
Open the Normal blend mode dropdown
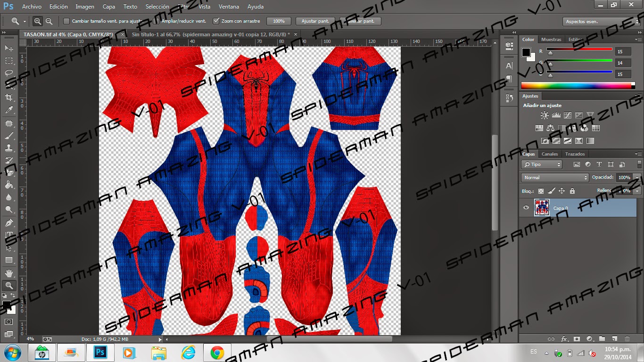tap(554, 177)
